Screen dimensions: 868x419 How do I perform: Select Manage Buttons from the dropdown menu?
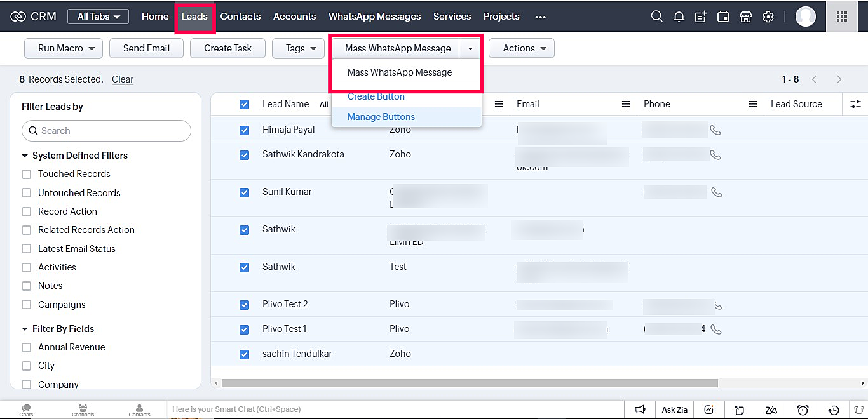pos(381,117)
